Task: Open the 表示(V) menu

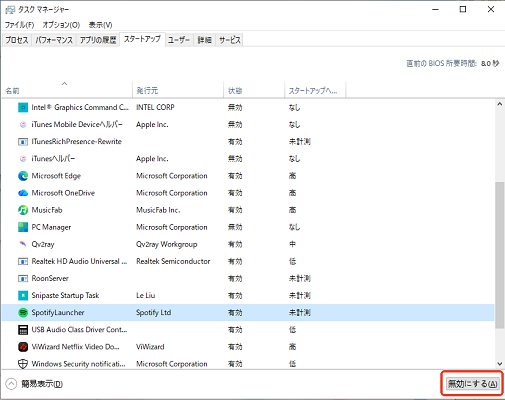Action: (x=100, y=25)
